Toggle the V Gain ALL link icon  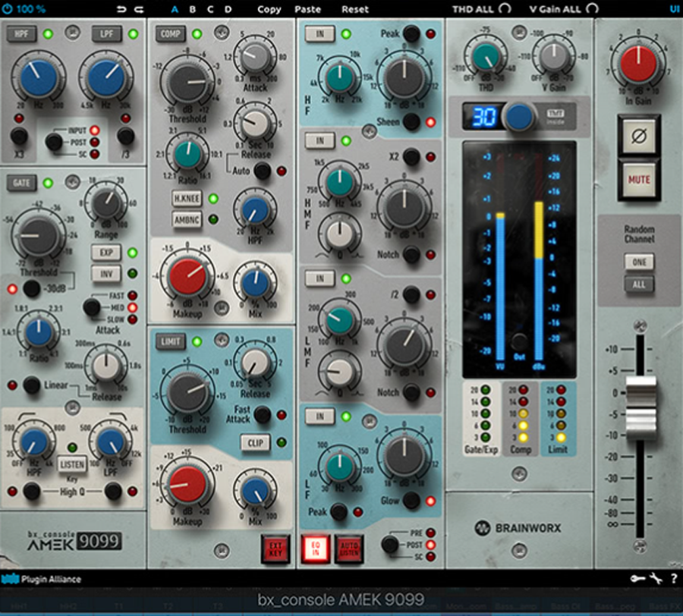pyautogui.click(x=593, y=8)
